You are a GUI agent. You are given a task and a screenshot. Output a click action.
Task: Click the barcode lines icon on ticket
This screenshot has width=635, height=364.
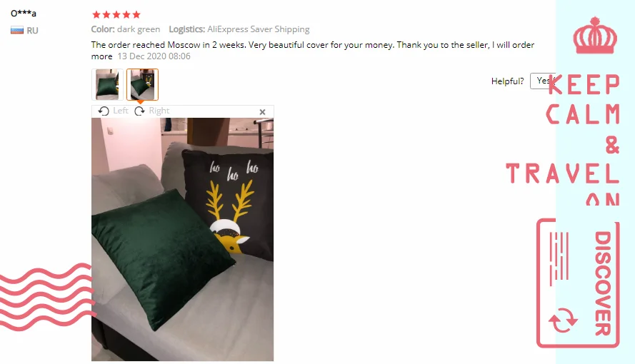click(x=559, y=259)
